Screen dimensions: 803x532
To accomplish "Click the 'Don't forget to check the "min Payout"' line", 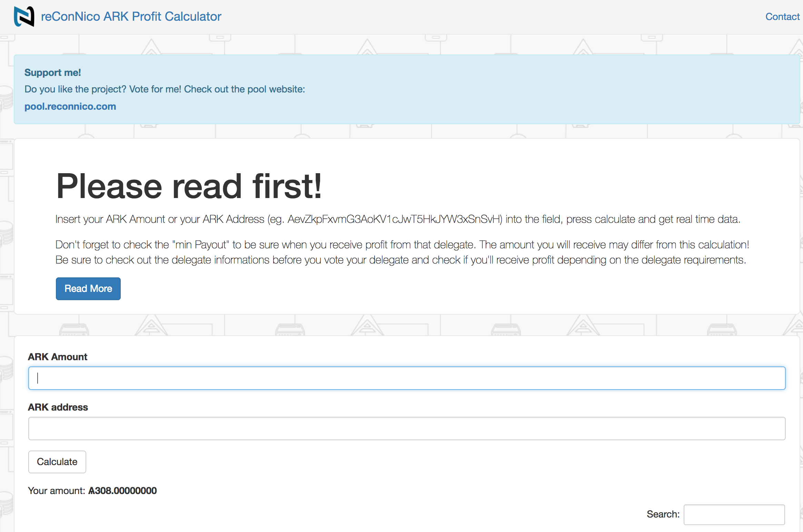I will tap(402, 245).
